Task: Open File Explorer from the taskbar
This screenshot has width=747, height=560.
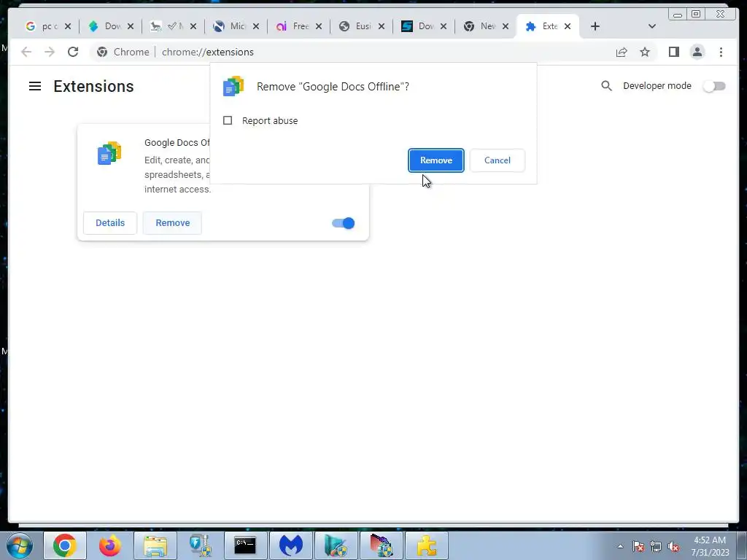Action: pos(155,545)
